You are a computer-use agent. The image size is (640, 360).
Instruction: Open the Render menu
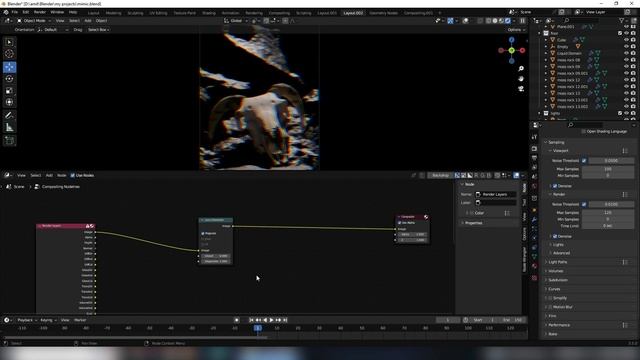40,12
